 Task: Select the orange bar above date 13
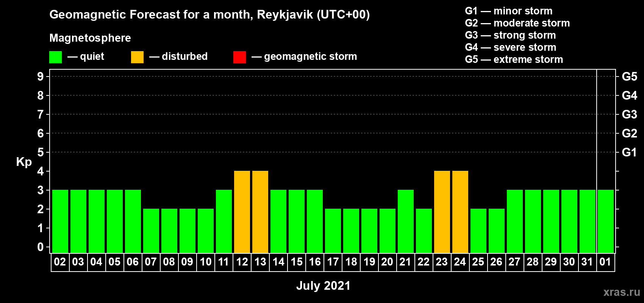click(x=260, y=212)
